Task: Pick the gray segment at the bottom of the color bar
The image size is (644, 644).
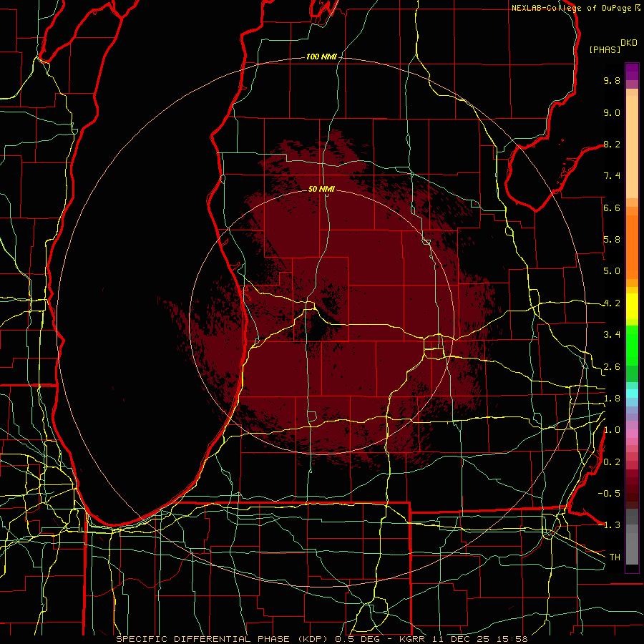Action: [632, 548]
